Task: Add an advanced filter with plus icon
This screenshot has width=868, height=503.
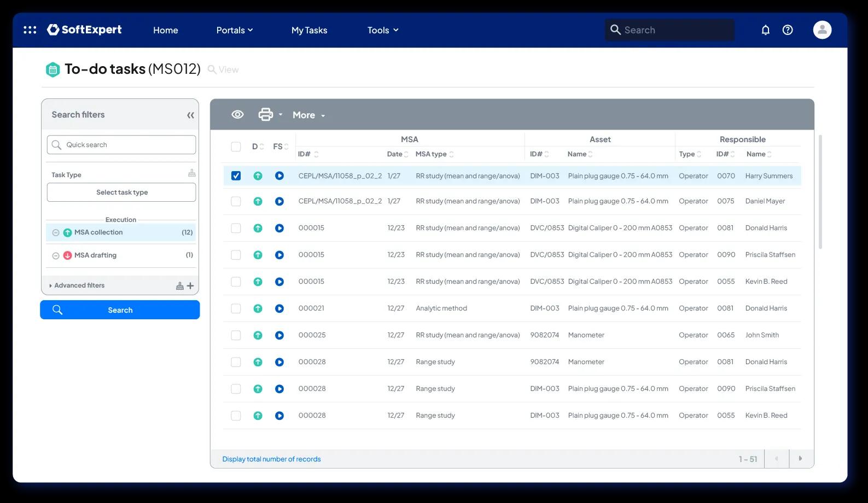Action: (190, 285)
